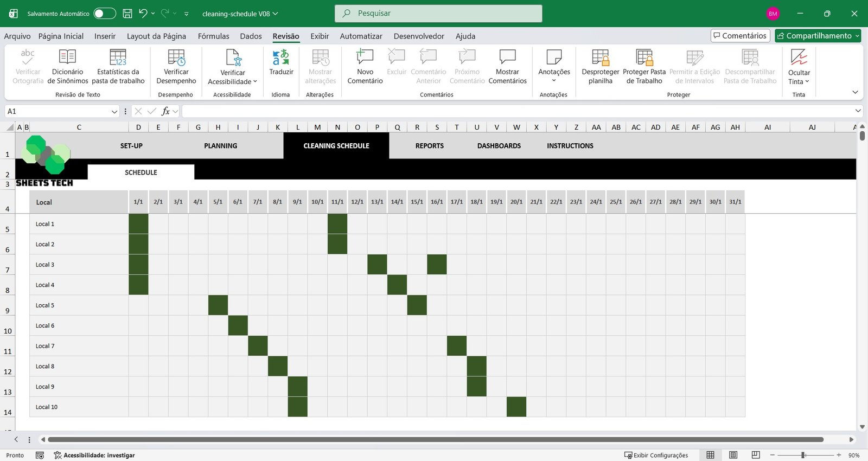Expand the Name Box dropdown arrow
The width and height of the screenshot is (868, 461).
[x=114, y=111]
